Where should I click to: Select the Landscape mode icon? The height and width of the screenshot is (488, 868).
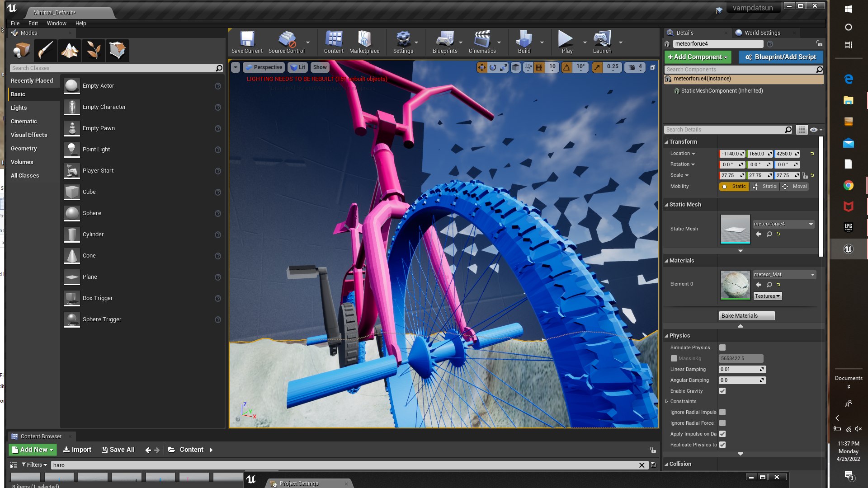click(69, 50)
